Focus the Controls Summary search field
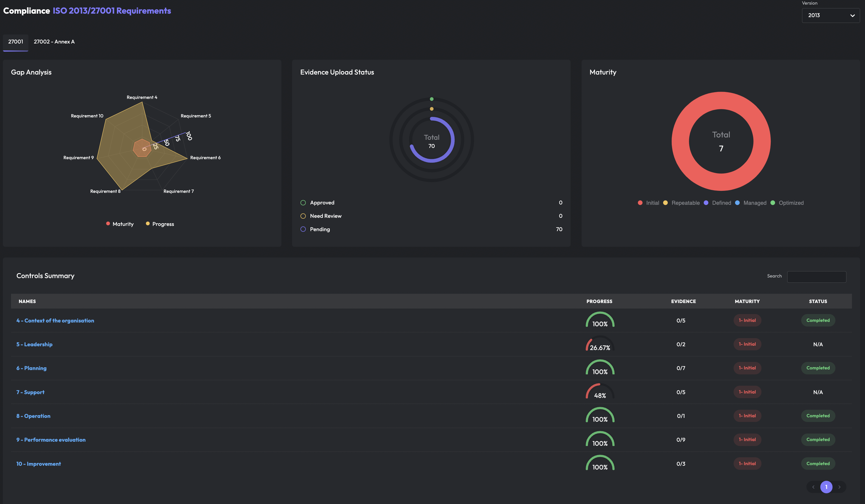This screenshot has width=865, height=504. pyautogui.click(x=817, y=277)
